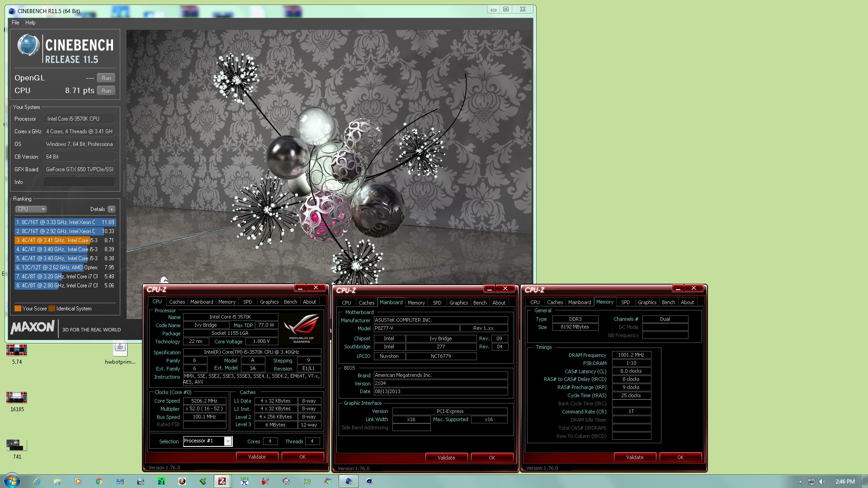Open Mainboard tab in Memory CPU-Z window
The image size is (868, 488).
pos(580,302)
